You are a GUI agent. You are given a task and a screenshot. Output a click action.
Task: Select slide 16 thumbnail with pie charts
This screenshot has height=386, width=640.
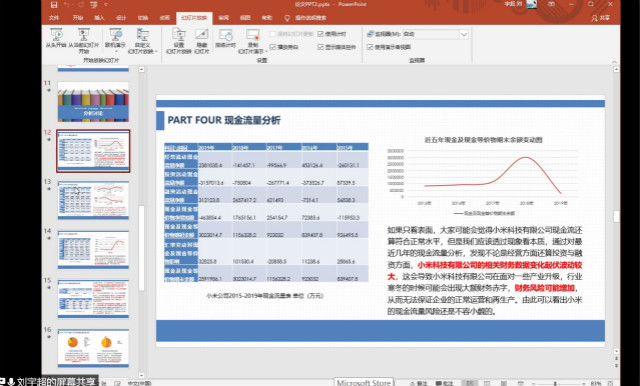(x=93, y=348)
